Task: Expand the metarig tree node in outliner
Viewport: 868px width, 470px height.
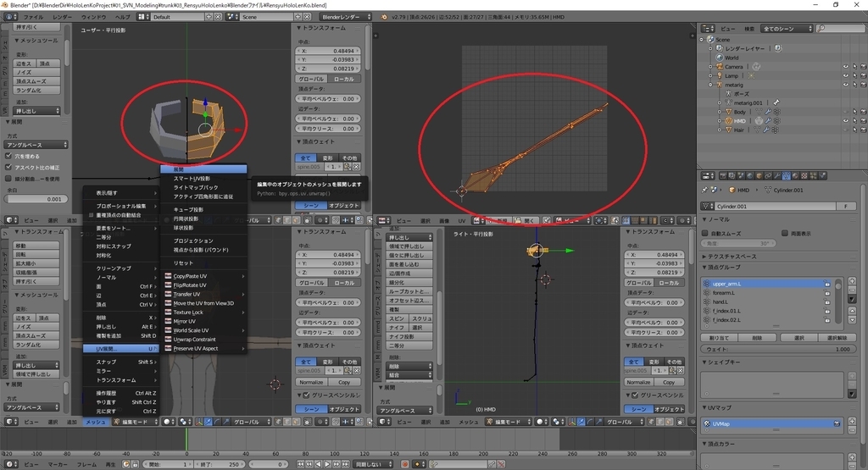Action: pyautogui.click(x=711, y=86)
